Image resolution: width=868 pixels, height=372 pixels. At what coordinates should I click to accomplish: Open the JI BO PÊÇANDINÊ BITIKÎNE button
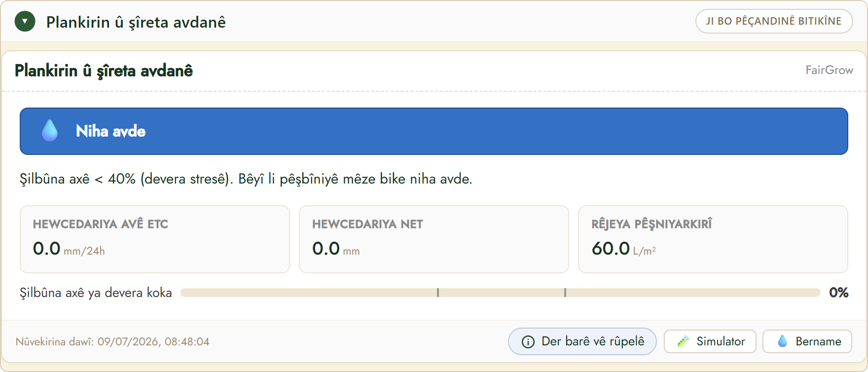pyautogui.click(x=774, y=21)
